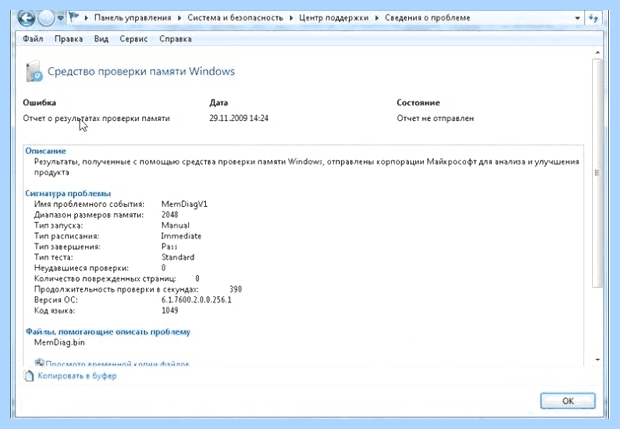The height and width of the screenshot is (429, 620).
Task: Click label Неудавшиеся проверки
Action: pos(81,268)
